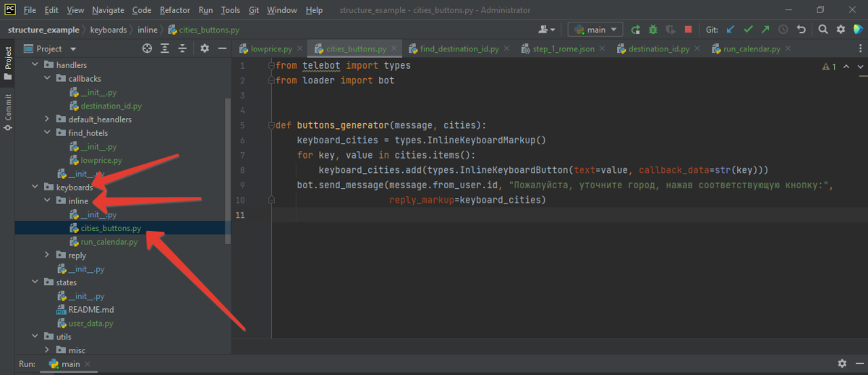Image resolution: width=868 pixels, height=375 pixels.
Task: Open Project panel options gear
Action: tap(205, 49)
